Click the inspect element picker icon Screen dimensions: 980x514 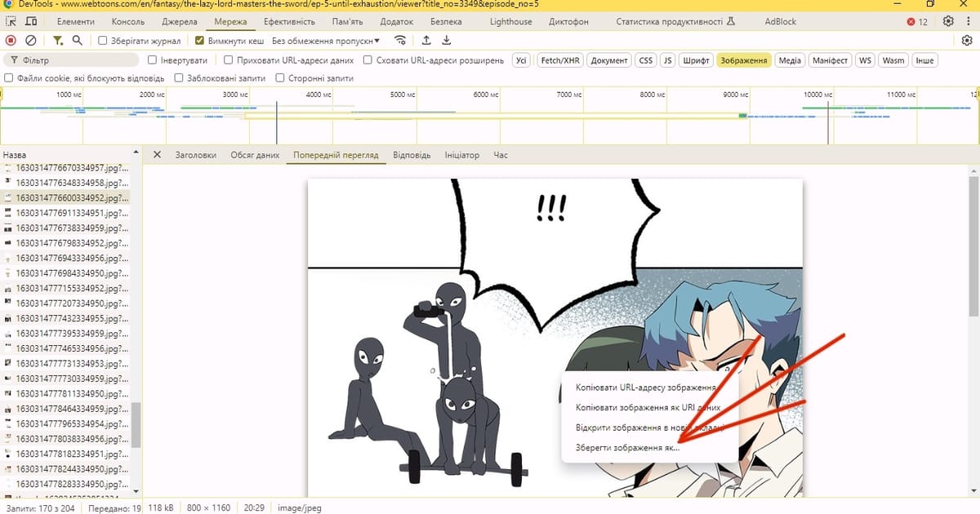point(11,22)
